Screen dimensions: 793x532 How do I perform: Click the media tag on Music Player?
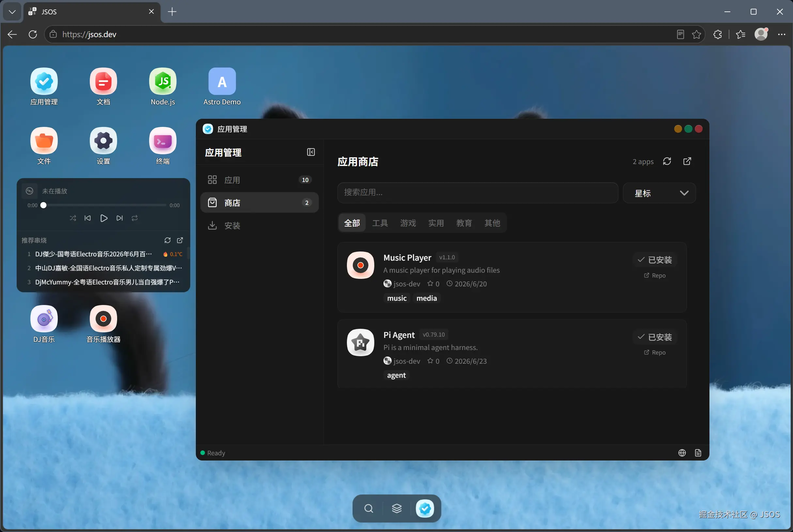[427, 298]
